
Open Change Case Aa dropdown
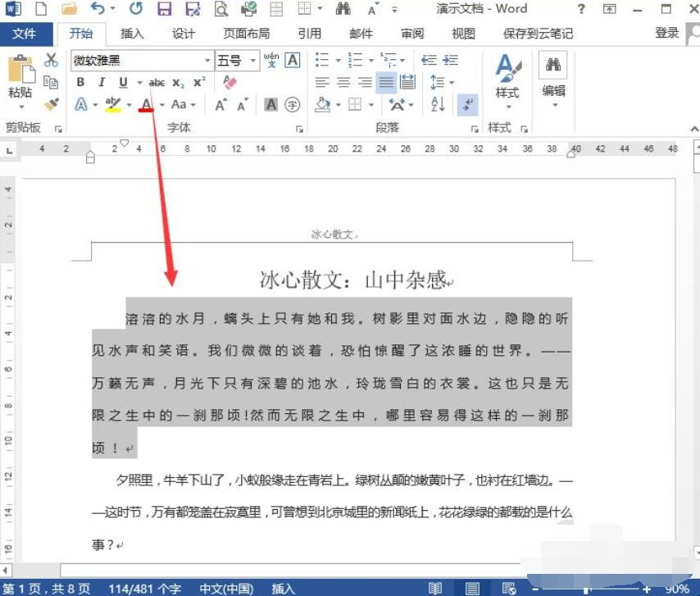183,105
